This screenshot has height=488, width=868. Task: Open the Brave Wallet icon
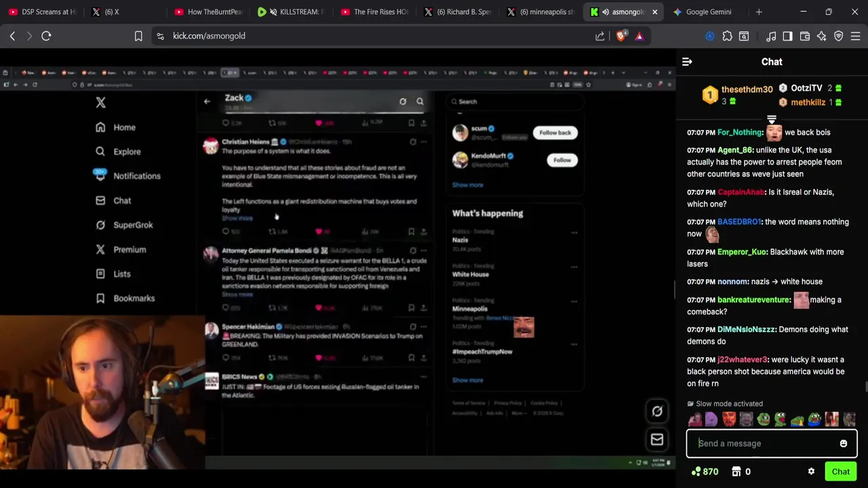(x=804, y=36)
